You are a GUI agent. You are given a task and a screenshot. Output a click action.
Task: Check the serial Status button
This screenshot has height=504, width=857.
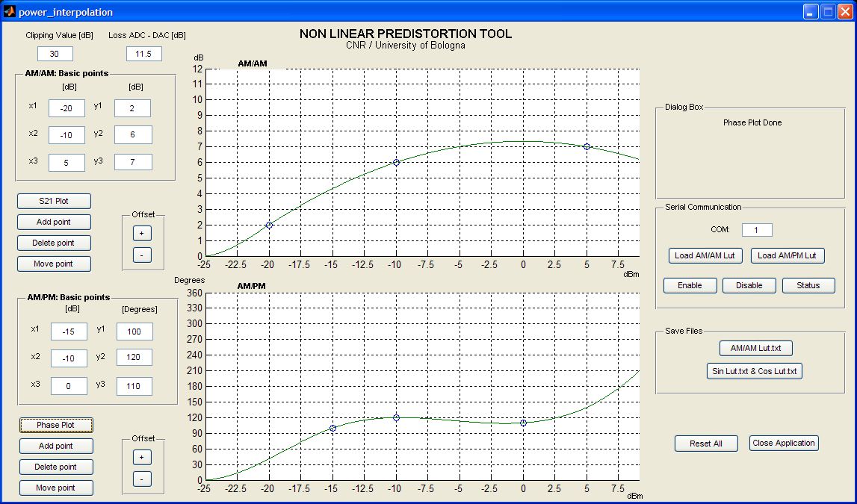pos(808,285)
